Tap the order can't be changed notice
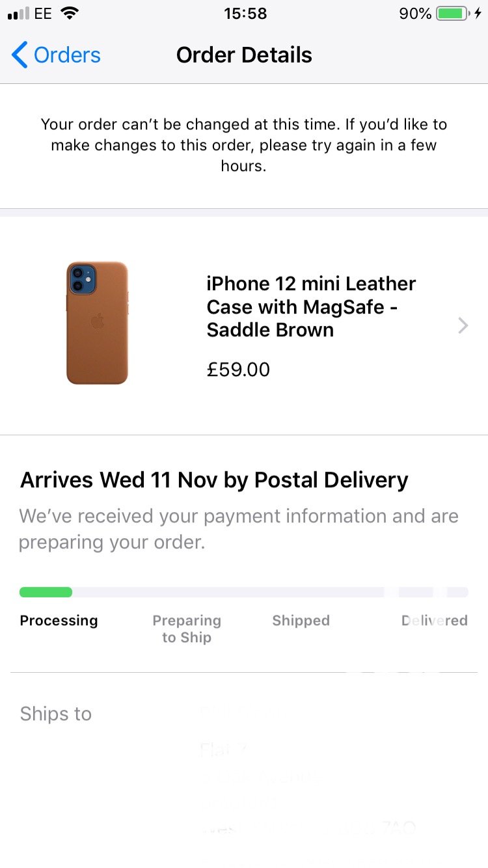 tap(244, 144)
